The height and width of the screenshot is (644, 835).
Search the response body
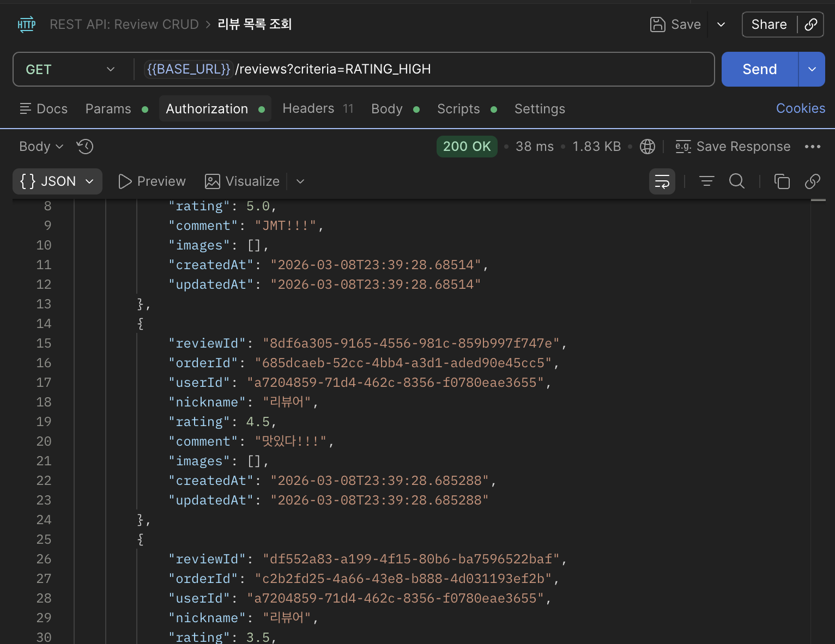pos(737,181)
